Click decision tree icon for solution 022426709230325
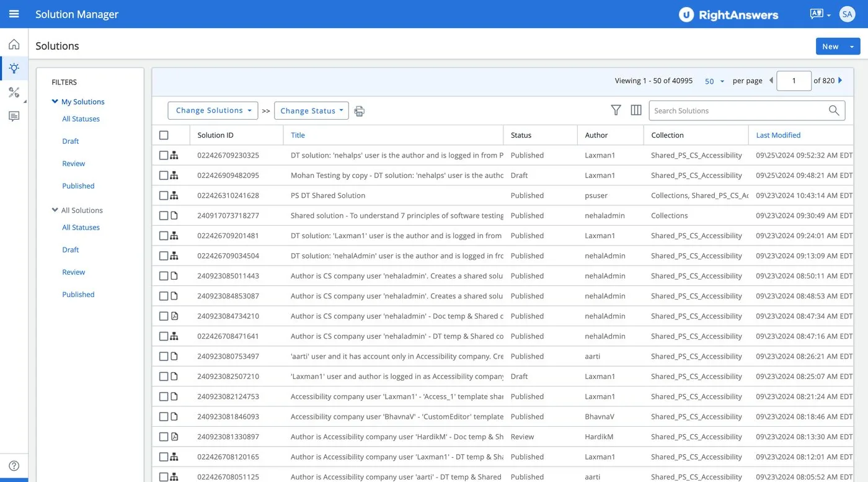Image resolution: width=868 pixels, height=482 pixels. coord(174,155)
